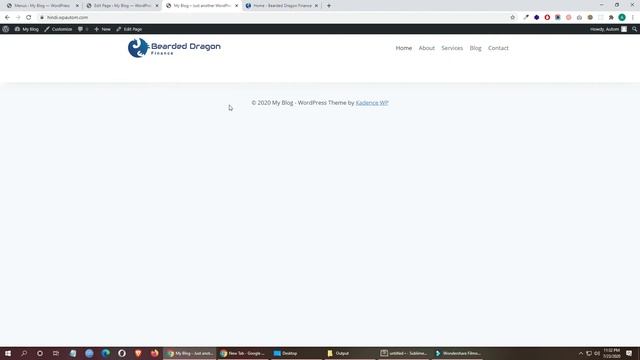Show hidden system tray icons
Viewport: 640px width, 360px height.
coord(581,353)
